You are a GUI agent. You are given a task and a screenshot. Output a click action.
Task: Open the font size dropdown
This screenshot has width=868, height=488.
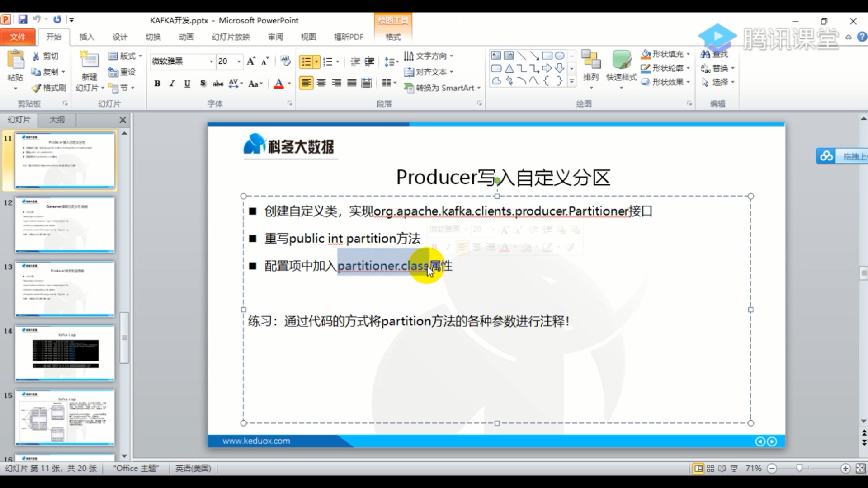click(239, 61)
